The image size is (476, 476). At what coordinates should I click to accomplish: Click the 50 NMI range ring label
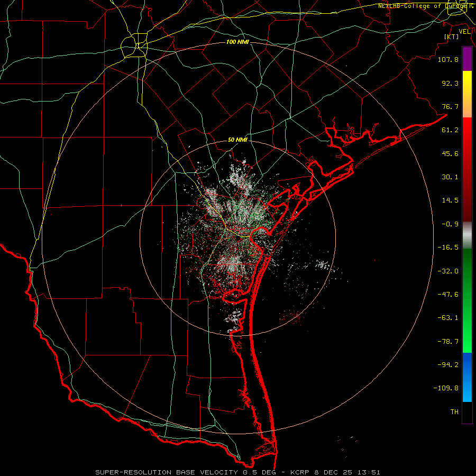(237, 140)
